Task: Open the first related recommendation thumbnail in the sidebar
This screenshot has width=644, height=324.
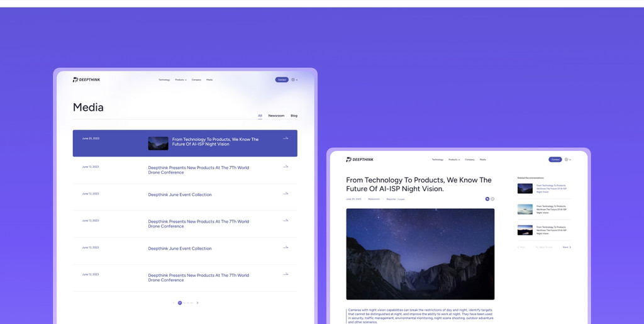Action: click(525, 189)
